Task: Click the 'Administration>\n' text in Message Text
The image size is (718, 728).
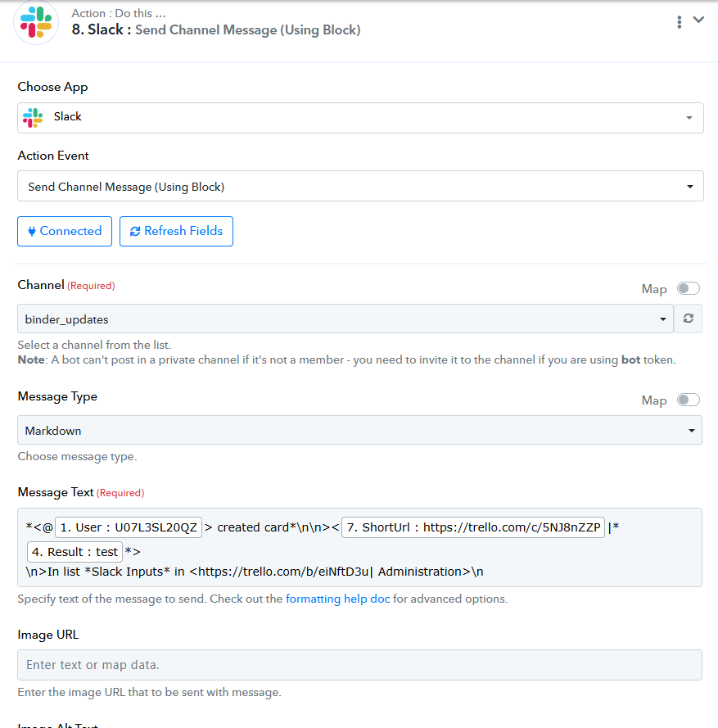Action: pyautogui.click(x=431, y=572)
